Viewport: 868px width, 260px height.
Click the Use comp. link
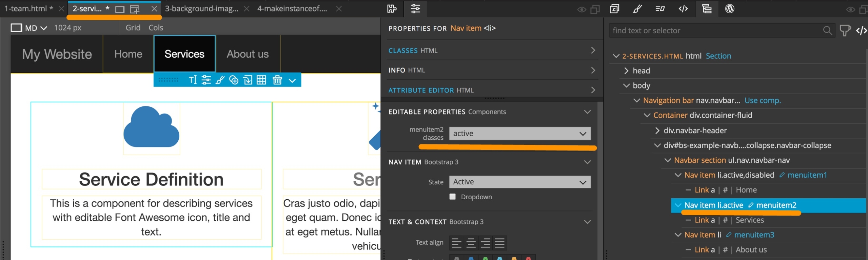(x=763, y=100)
